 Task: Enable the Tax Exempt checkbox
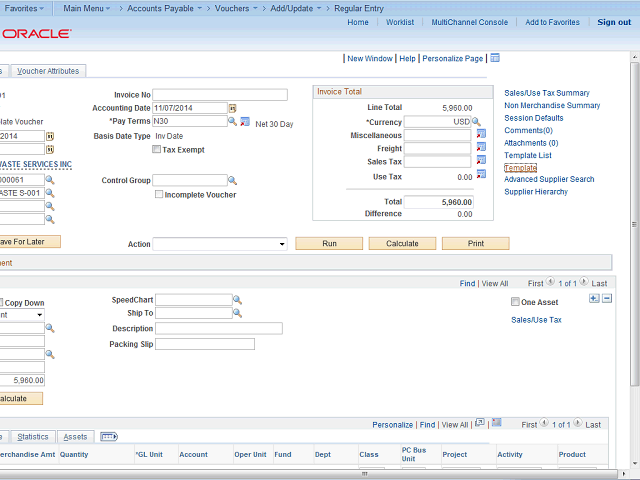pyautogui.click(x=156, y=149)
